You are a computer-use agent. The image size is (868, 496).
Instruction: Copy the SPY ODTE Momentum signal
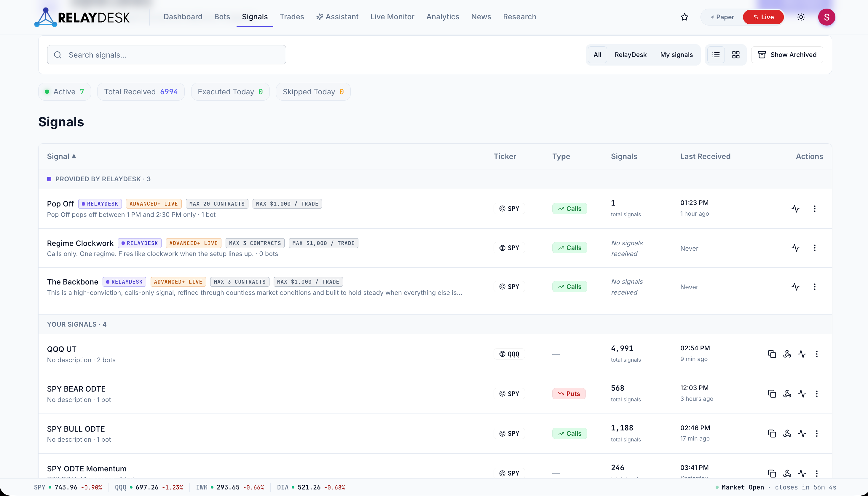pyautogui.click(x=772, y=473)
